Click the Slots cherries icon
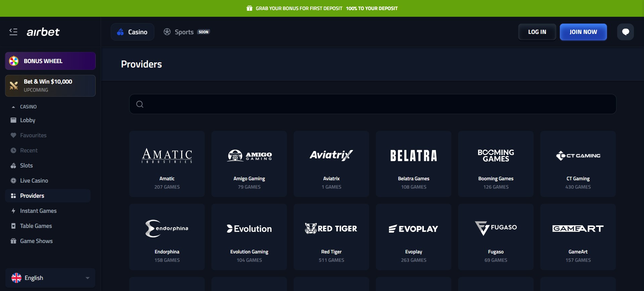 pos(13,165)
